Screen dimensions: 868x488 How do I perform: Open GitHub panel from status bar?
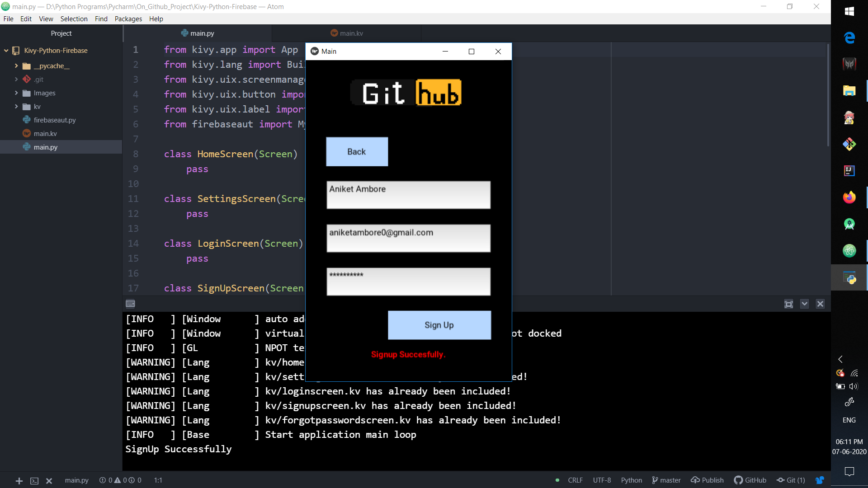[750, 480]
